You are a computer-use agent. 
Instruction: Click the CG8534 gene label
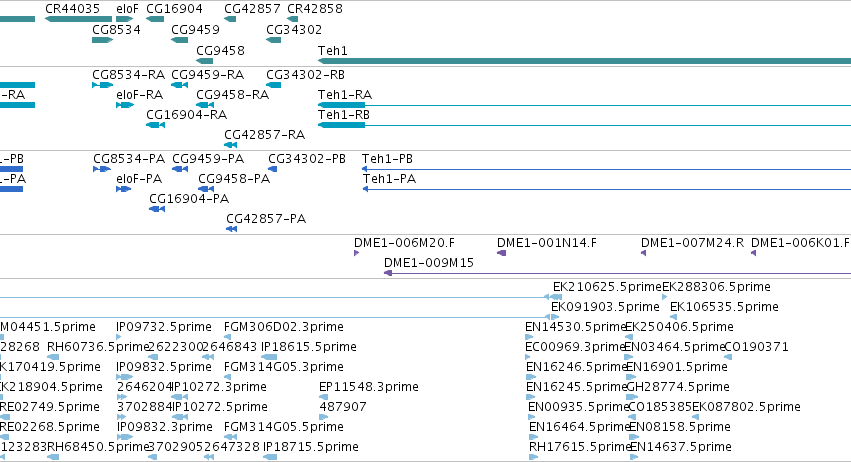[x=116, y=30]
